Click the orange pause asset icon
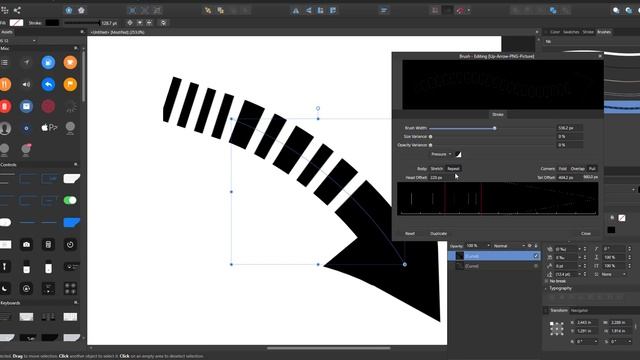This screenshot has width=640, height=360. click(5, 84)
